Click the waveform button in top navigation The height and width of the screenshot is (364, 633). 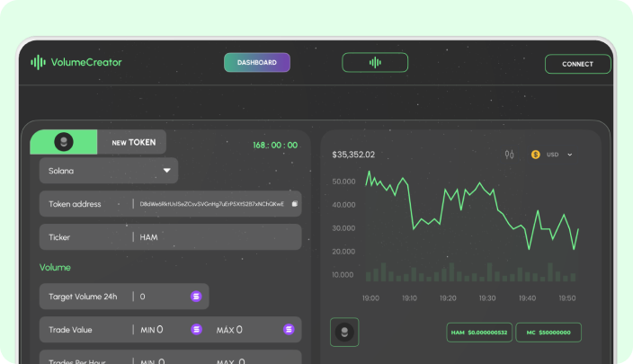pos(374,62)
